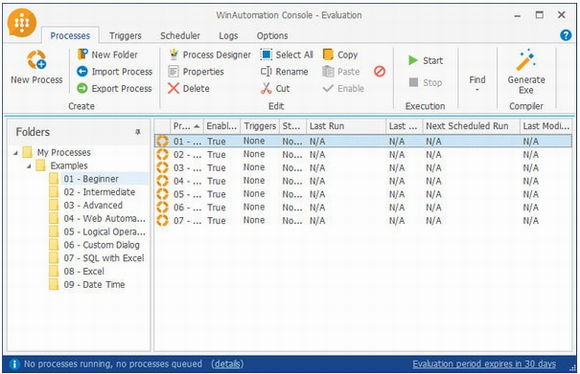Viewport: 580px width, 374px height.
Task: Open the Logs tab
Action: point(228,36)
